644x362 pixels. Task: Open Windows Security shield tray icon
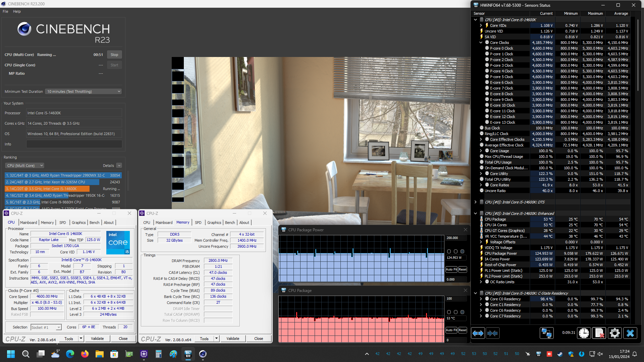point(571,354)
